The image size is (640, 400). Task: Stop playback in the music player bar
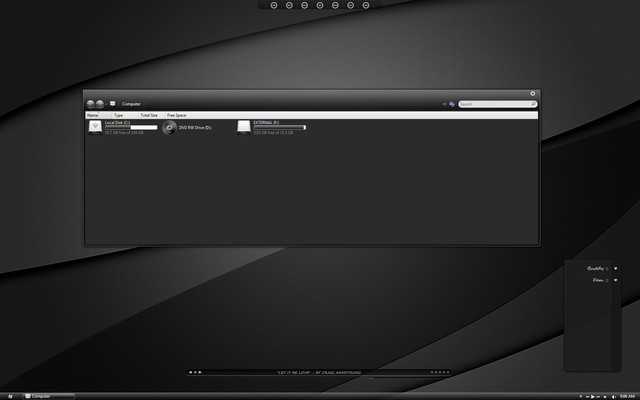pos(195,372)
